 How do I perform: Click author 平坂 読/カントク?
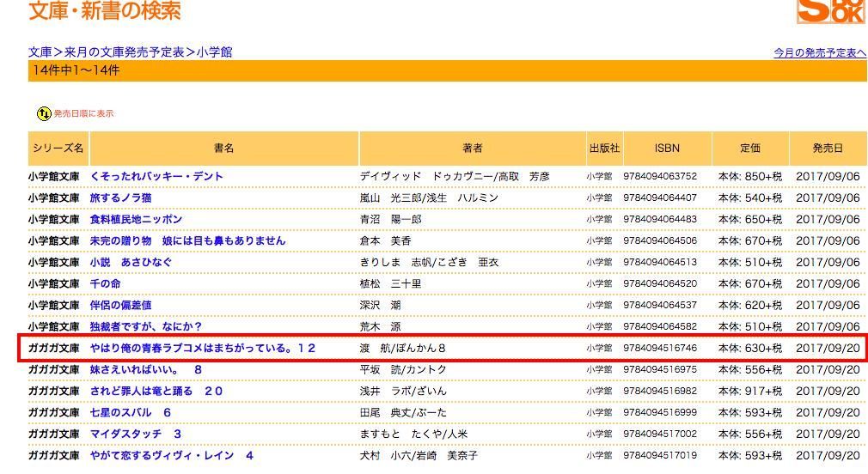click(x=403, y=369)
